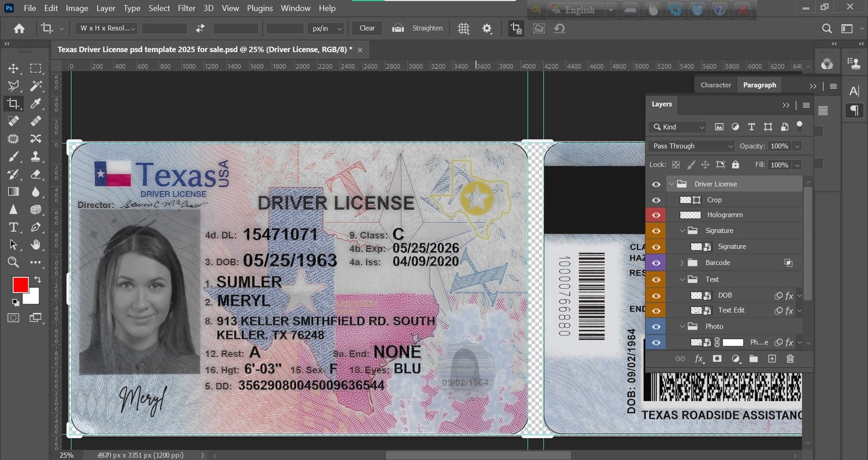Reset the crop box icon
Screen dimensions: 868x460
click(x=559, y=28)
